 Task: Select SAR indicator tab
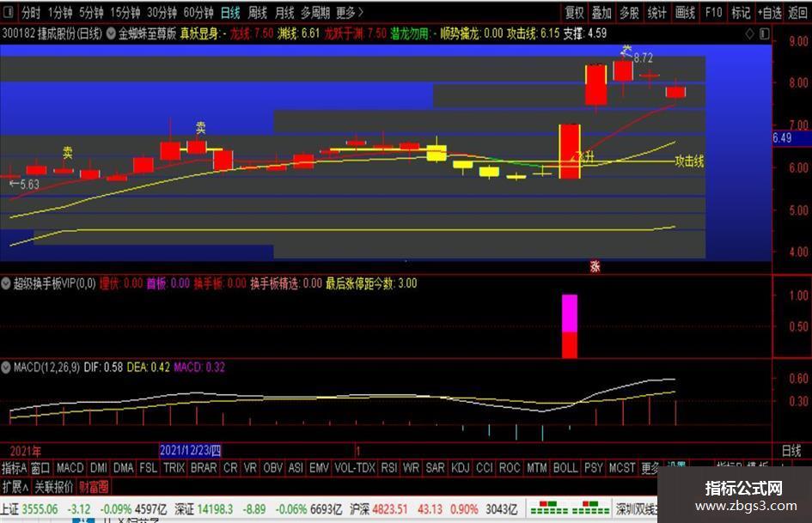click(x=435, y=468)
